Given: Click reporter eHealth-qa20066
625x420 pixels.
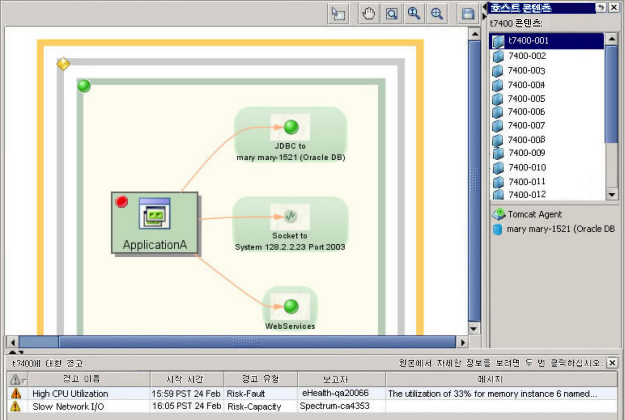Looking at the screenshot, I should pos(335,393).
